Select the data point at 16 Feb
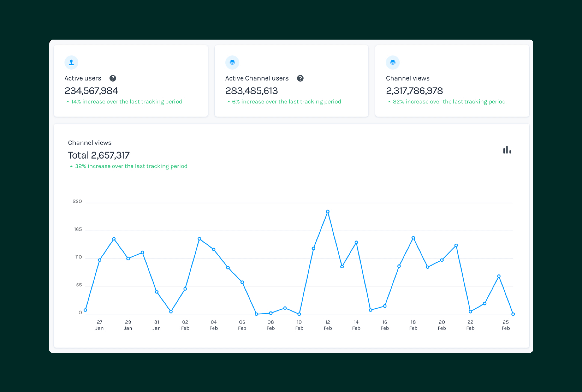This screenshot has width=582, height=392. point(385,306)
